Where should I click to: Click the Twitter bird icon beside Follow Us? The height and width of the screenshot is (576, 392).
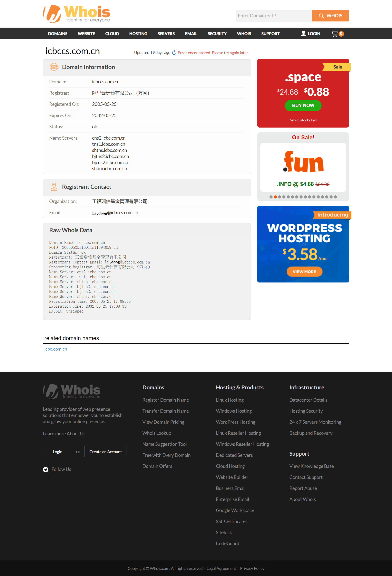(46, 470)
